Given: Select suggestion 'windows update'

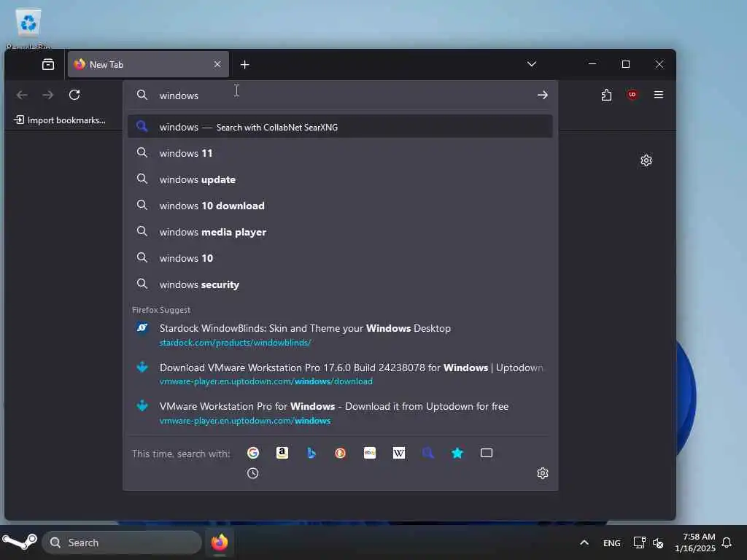Looking at the screenshot, I should 340,179.
